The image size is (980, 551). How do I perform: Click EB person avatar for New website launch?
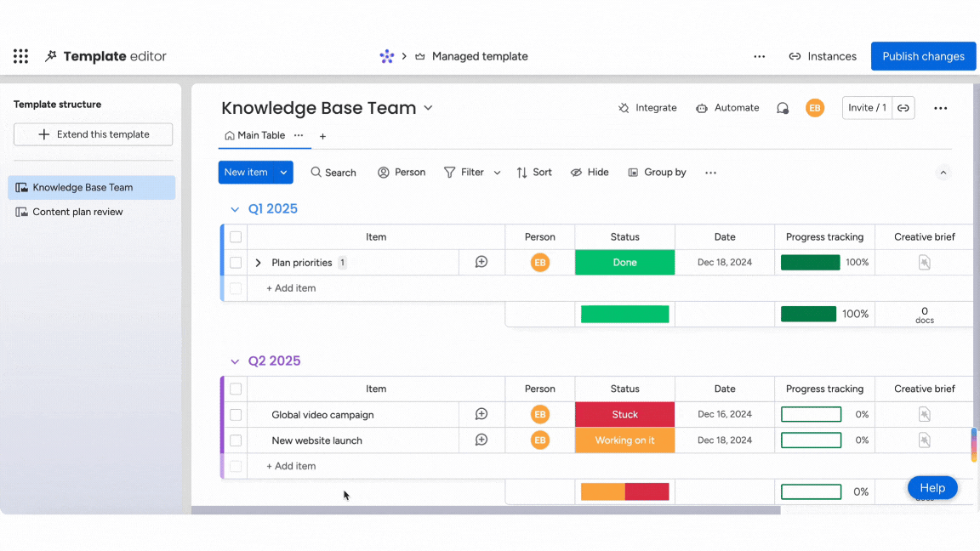coord(540,440)
